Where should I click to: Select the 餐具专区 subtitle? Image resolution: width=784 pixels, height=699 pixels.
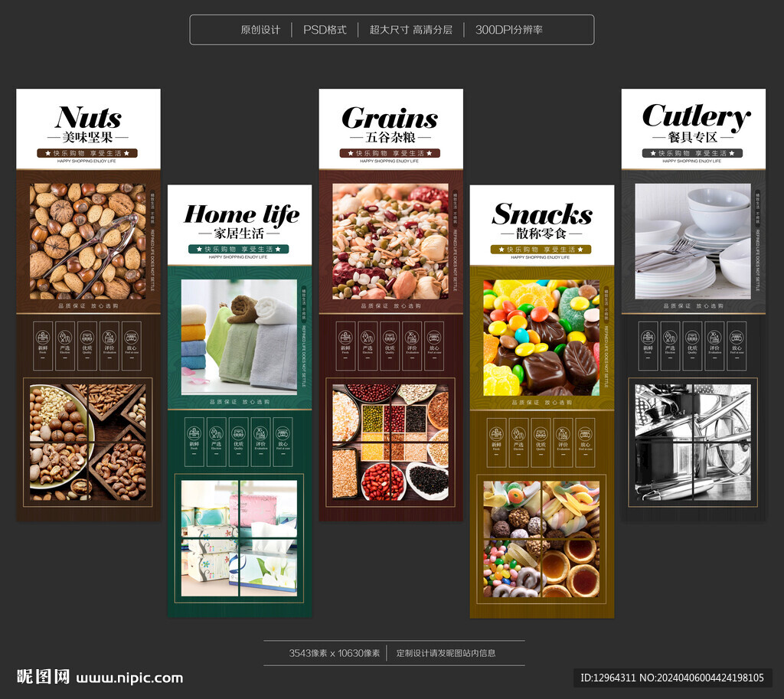[693, 137]
